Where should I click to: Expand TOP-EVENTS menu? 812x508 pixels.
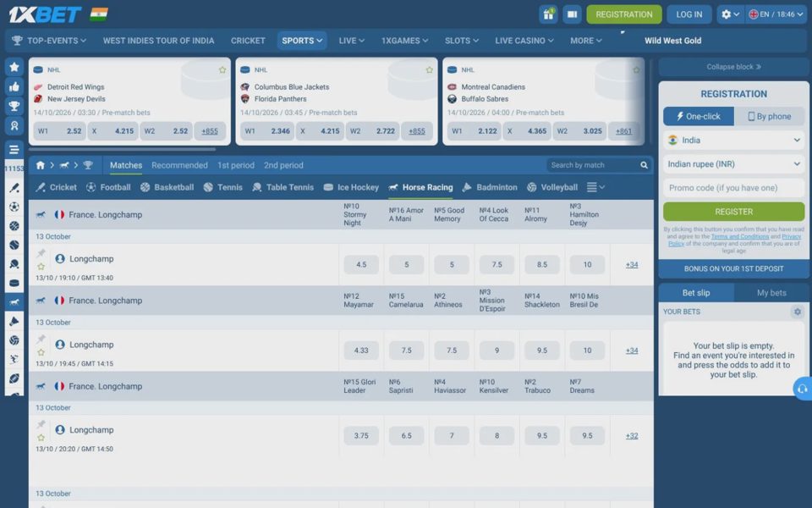[x=49, y=41]
